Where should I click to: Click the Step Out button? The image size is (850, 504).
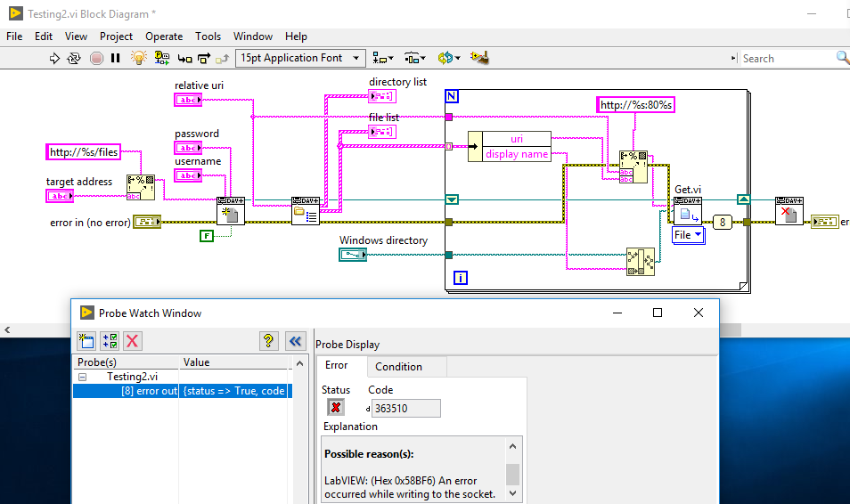click(222, 59)
